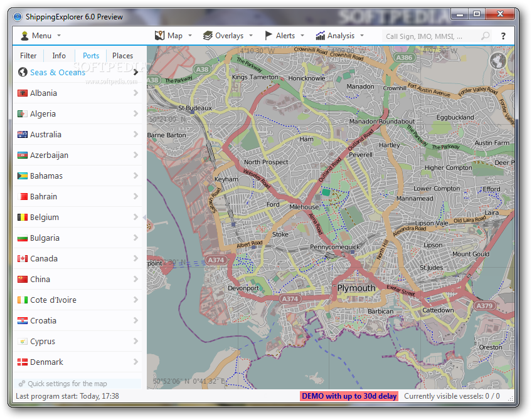Click the Algeria flag icon
The height and width of the screenshot is (420, 532).
coord(23,113)
